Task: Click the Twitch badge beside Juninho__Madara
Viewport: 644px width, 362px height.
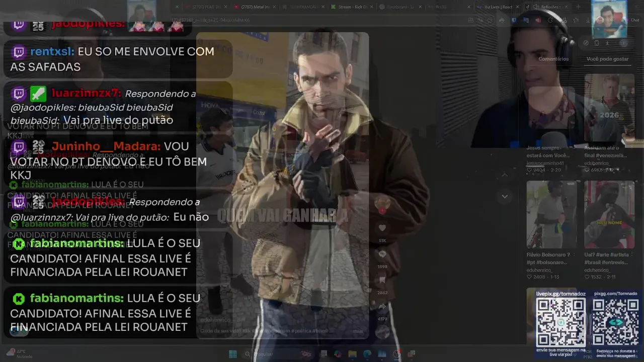Action: click(x=19, y=147)
